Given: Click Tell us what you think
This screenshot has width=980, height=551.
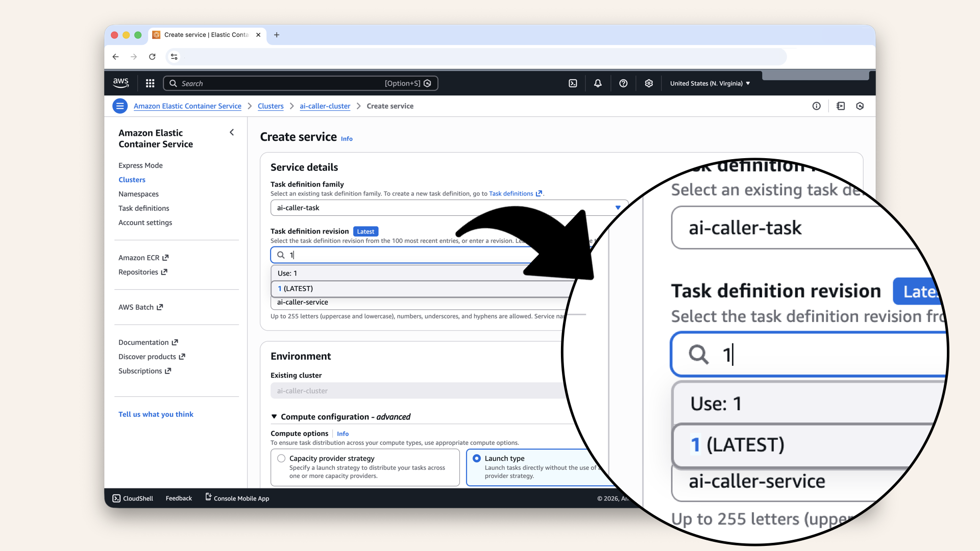Looking at the screenshot, I should pos(156,414).
